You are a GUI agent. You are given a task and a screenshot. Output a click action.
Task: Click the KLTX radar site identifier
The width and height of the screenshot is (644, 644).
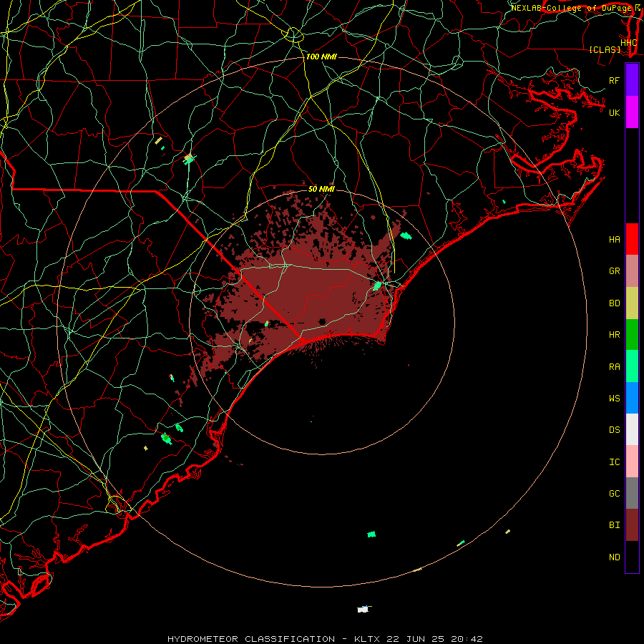[366, 639]
